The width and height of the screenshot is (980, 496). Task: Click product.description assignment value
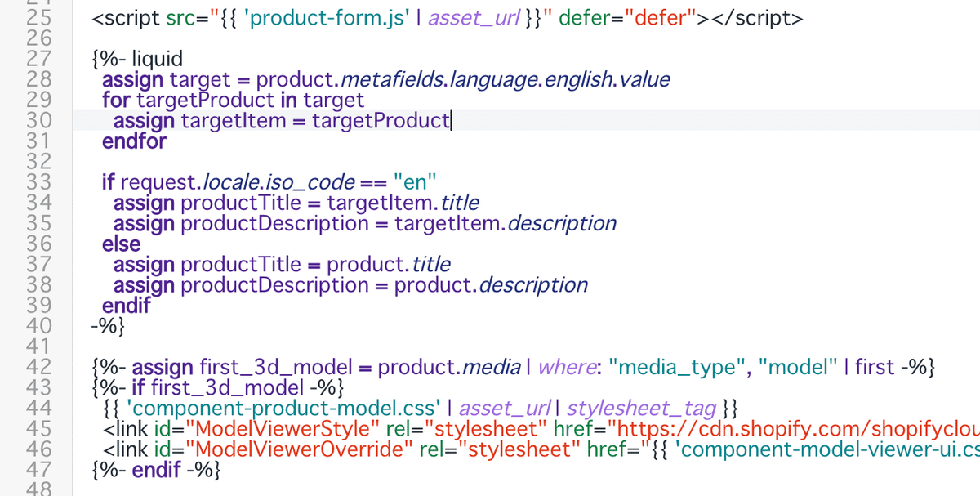point(491,285)
